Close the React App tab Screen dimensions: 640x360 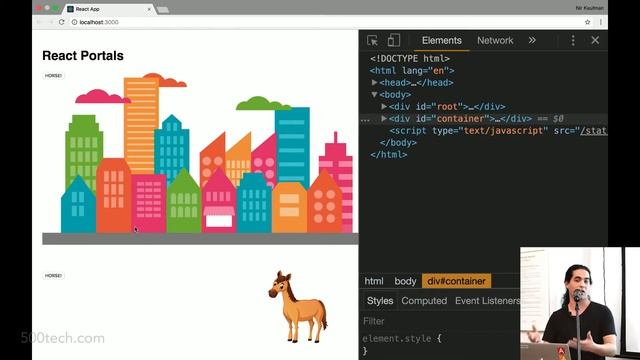click(x=149, y=9)
